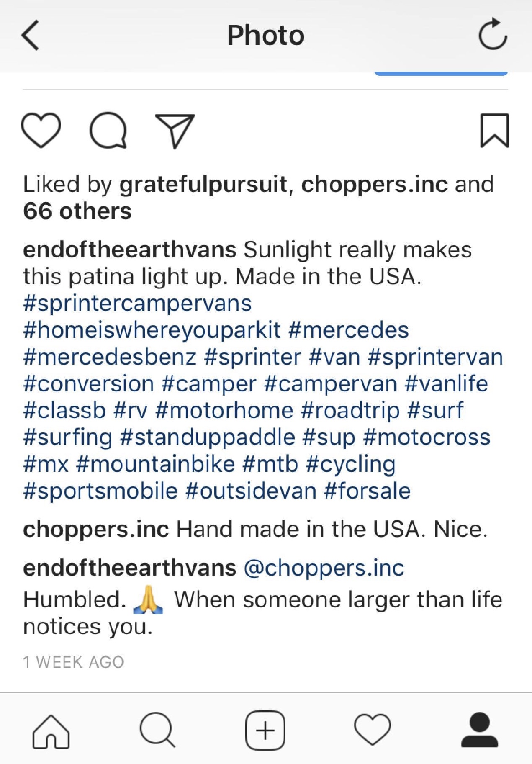Tap the #homeiswhereyouparkit hashtag

click(x=152, y=330)
